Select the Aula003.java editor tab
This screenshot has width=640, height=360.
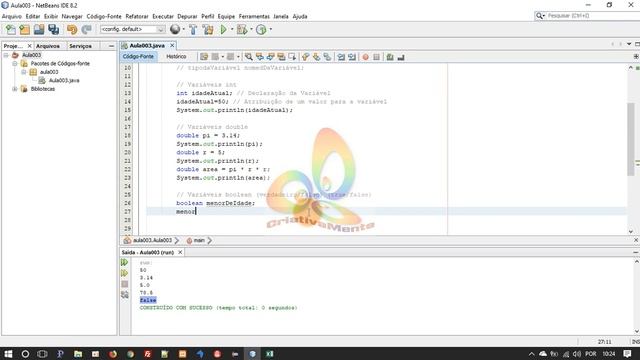[x=147, y=46]
